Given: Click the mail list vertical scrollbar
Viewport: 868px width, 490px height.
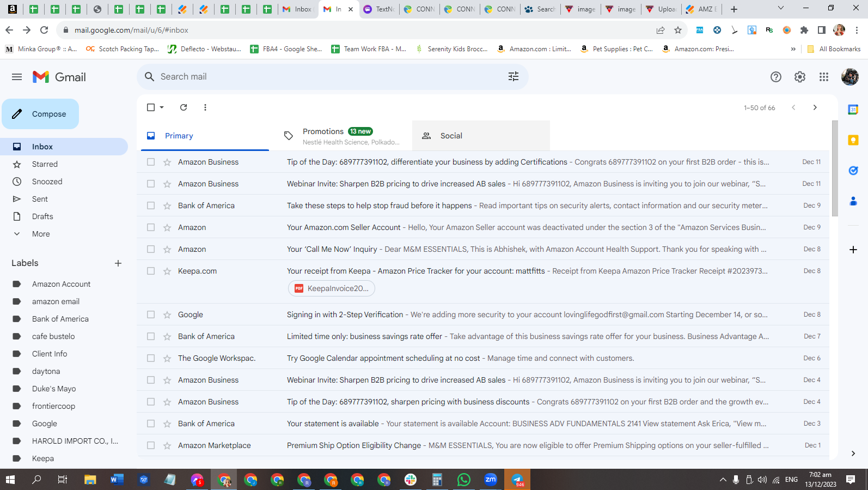Looking at the screenshot, I should pyautogui.click(x=835, y=168).
